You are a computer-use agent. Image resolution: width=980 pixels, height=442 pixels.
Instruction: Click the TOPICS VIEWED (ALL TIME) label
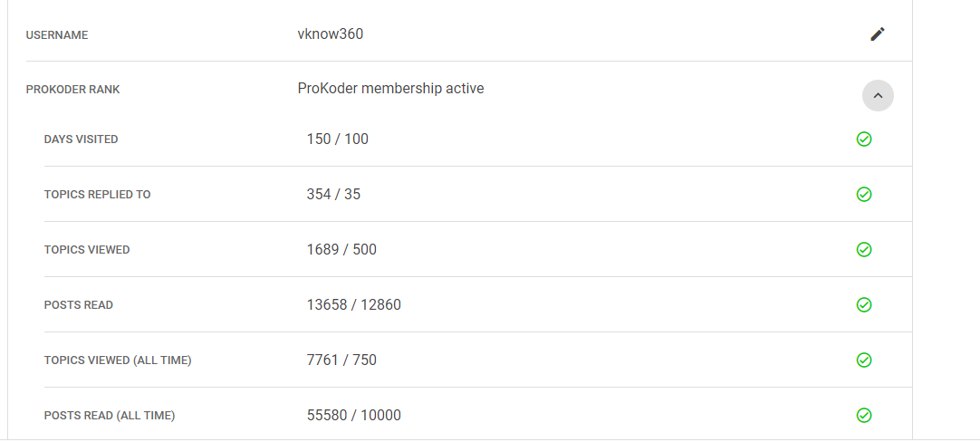tap(118, 360)
